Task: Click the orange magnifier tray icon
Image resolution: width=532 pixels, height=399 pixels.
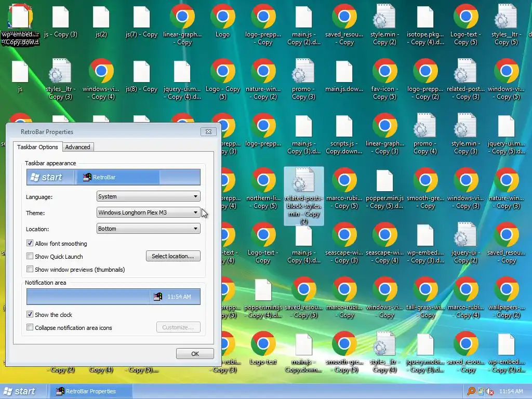Action: (471, 391)
